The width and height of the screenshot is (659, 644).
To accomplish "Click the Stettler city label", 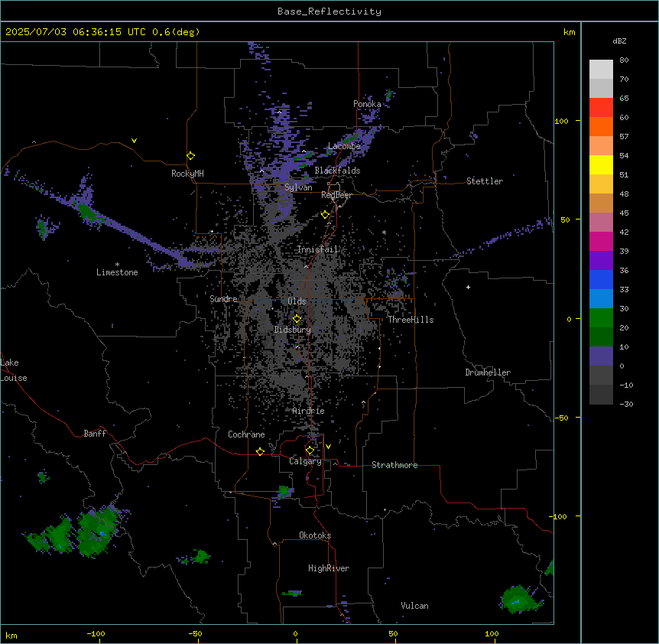I will click(485, 181).
